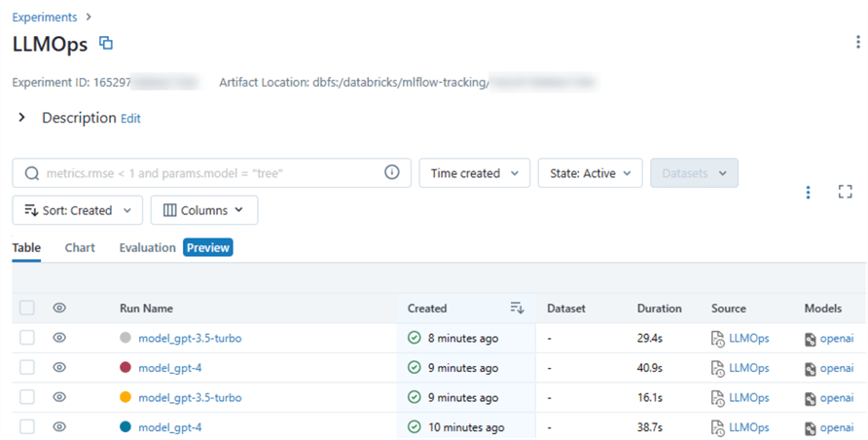Open the State: Active dropdown
Screen dimensions: 868x440
pyautogui.click(x=590, y=173)
